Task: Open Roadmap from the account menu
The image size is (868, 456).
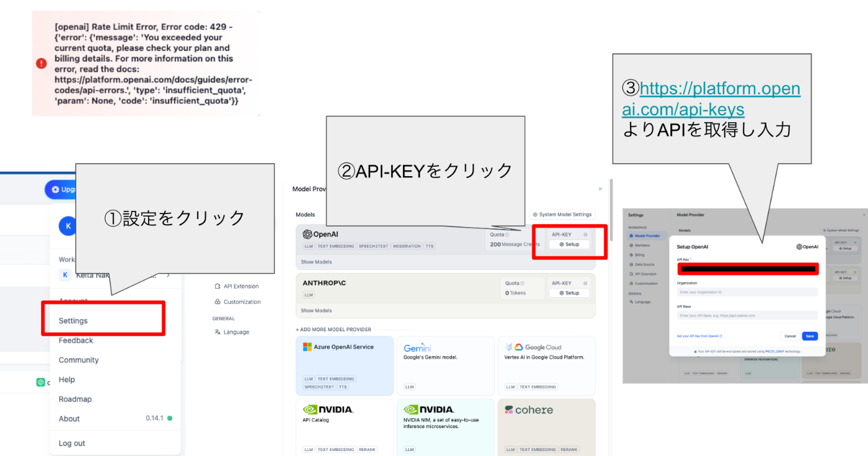Action: [75, 399]
